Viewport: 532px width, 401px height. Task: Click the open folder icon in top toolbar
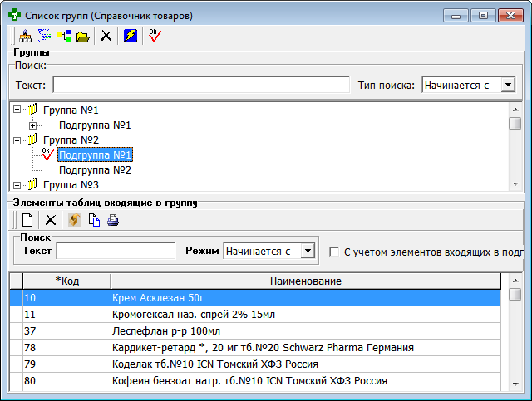pyautogui.click(x=83, y=35)
